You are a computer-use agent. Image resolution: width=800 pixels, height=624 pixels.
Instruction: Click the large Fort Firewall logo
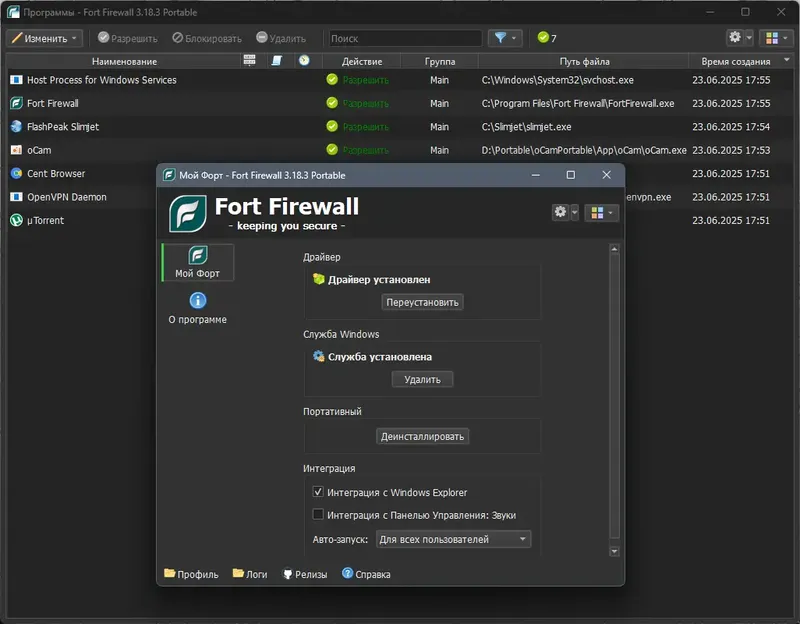(x=188, y=214)
